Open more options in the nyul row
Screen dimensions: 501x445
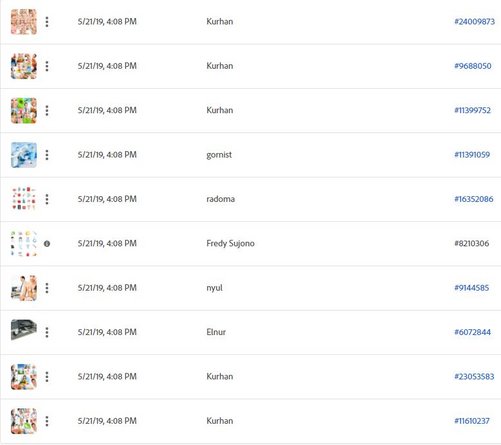tap(47, 288)
